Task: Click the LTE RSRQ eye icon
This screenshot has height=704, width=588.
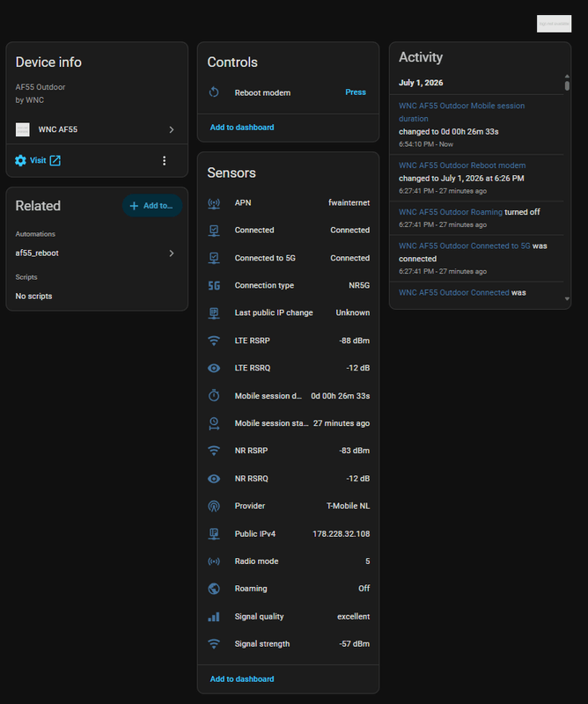Action: [x=214, y=368]
